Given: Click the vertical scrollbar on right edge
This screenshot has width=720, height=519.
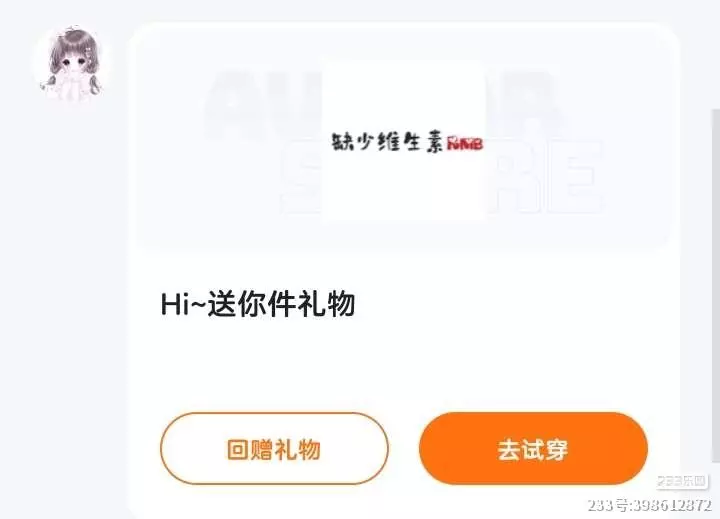Looking at the screenshot, I should pos(715,285).
